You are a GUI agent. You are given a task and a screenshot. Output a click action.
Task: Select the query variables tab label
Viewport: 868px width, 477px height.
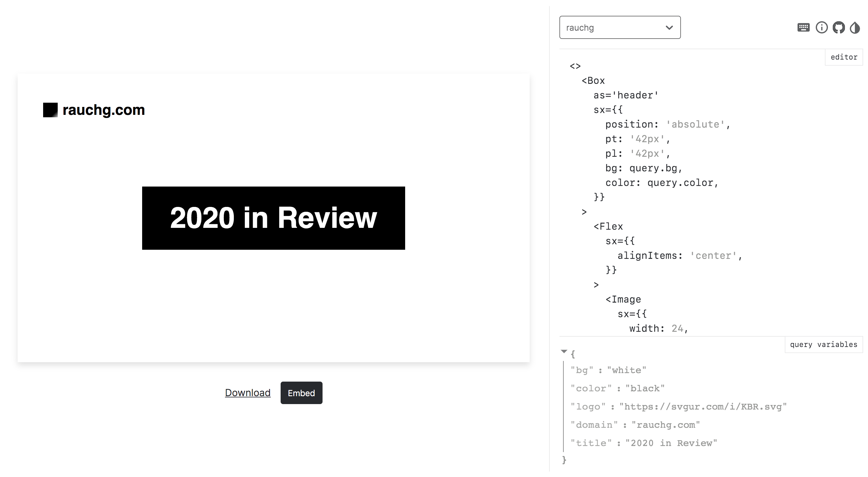pyautogui.click(x=824, y=344)
